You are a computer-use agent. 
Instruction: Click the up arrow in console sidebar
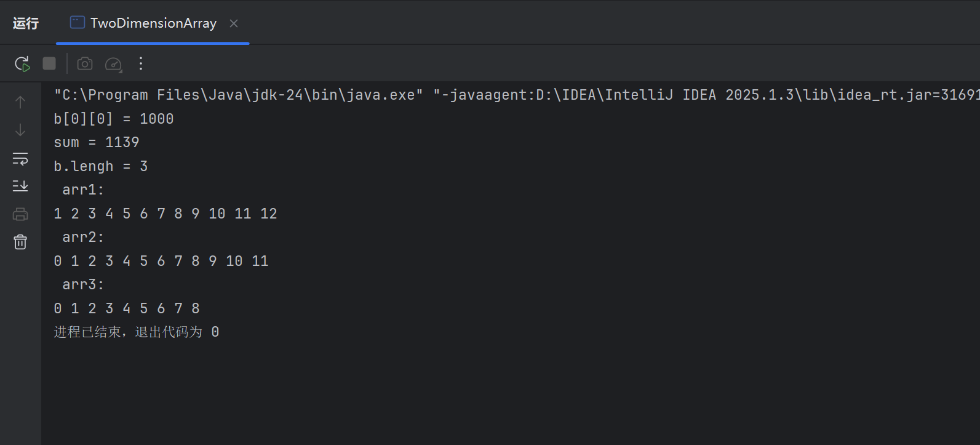pyautogui.click(x=20, y=102)
